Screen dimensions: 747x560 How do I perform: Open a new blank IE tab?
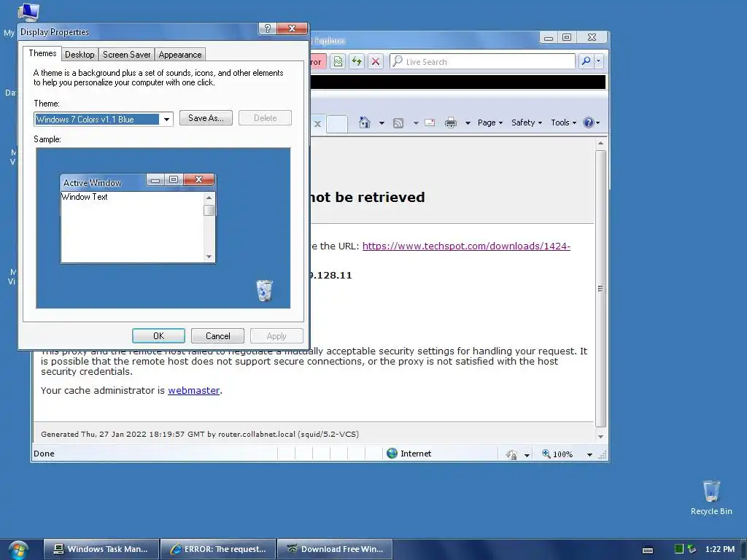337,123
